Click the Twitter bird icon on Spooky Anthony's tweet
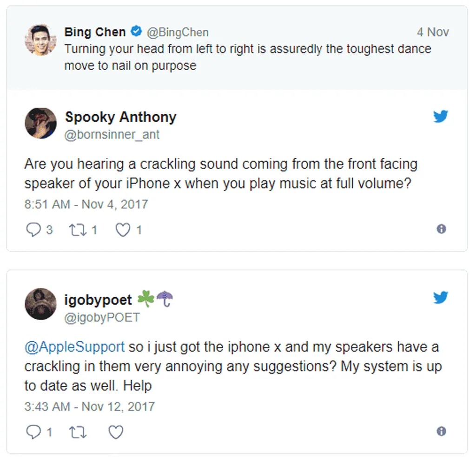This screenshot has width=476, height=463. pyautogui.click(x=440, y=116)
